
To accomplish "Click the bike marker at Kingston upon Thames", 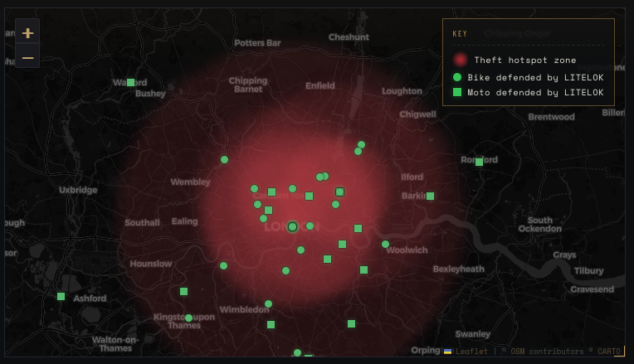I will tap(188, 318).
